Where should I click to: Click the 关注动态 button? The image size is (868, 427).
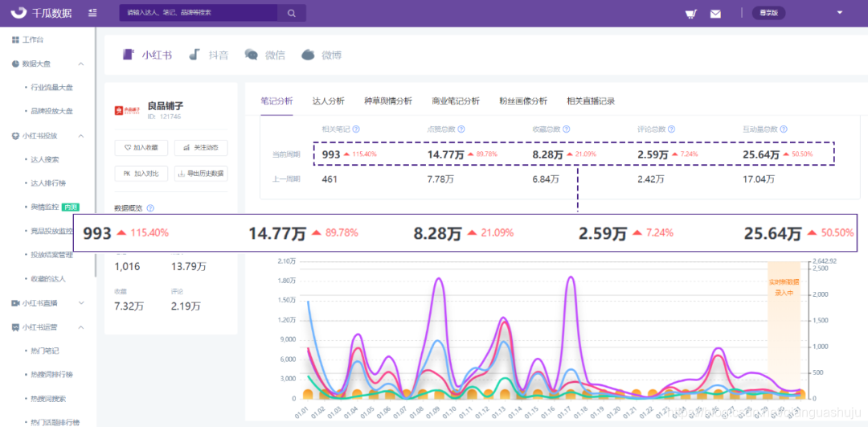click(201, 148)
